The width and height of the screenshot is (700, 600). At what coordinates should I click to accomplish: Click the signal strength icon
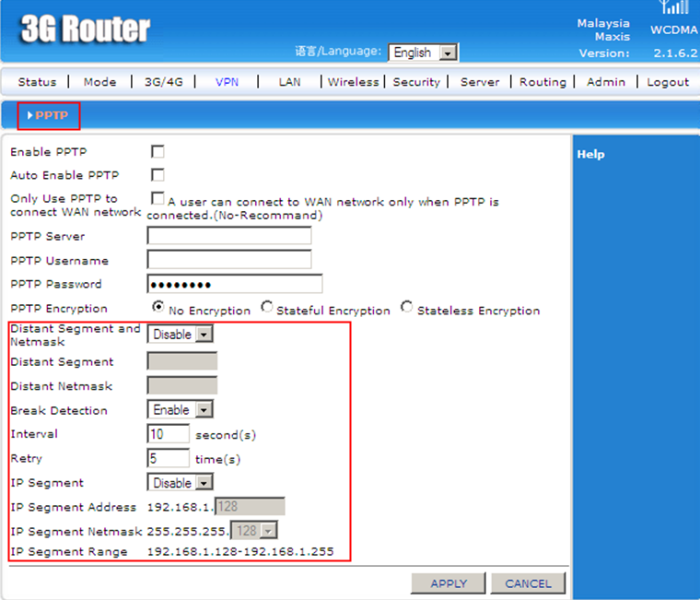point(673,8)
